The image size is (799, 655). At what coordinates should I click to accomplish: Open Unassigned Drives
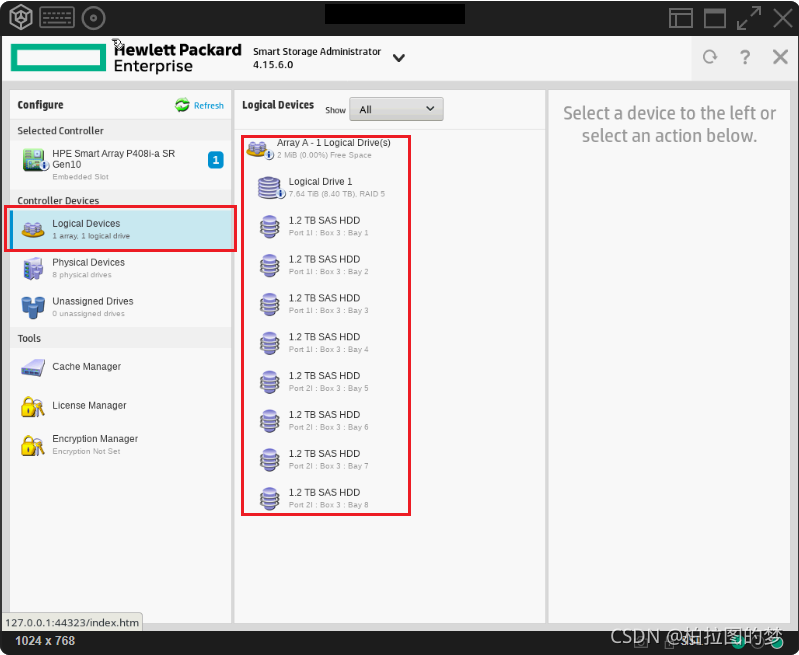[121, 307]
